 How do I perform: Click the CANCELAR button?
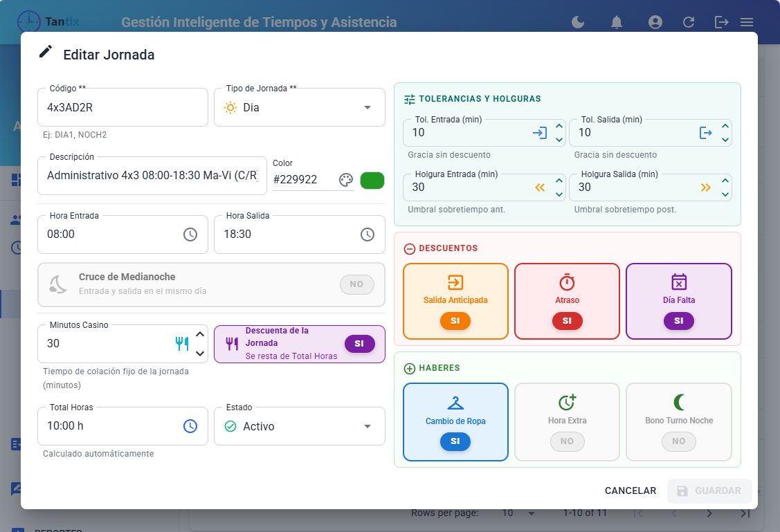pyautogui.click(x=631, y=490)
